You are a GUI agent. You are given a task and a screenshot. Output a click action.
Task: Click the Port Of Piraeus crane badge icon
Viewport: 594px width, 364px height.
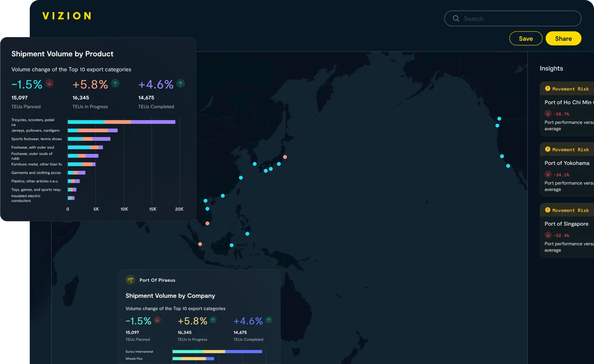click(x=130, y=279)
